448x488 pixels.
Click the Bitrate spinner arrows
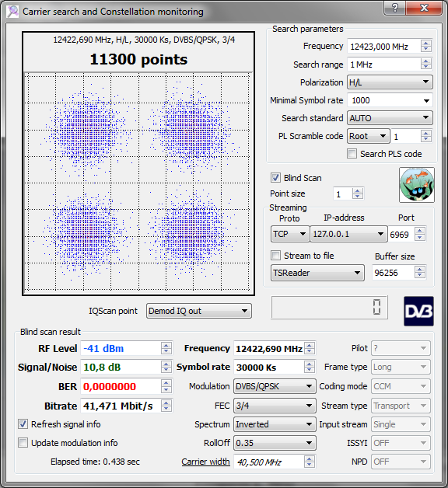click(166, 406)
